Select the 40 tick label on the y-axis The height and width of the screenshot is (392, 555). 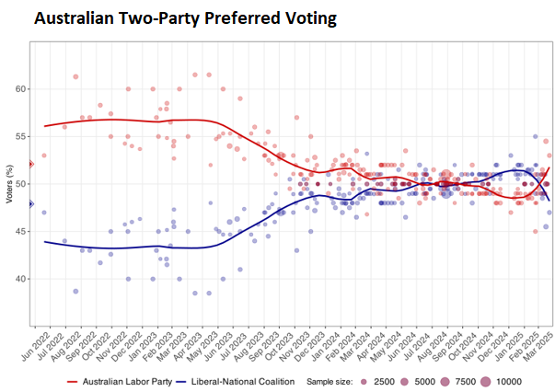(x=20, y=279)
